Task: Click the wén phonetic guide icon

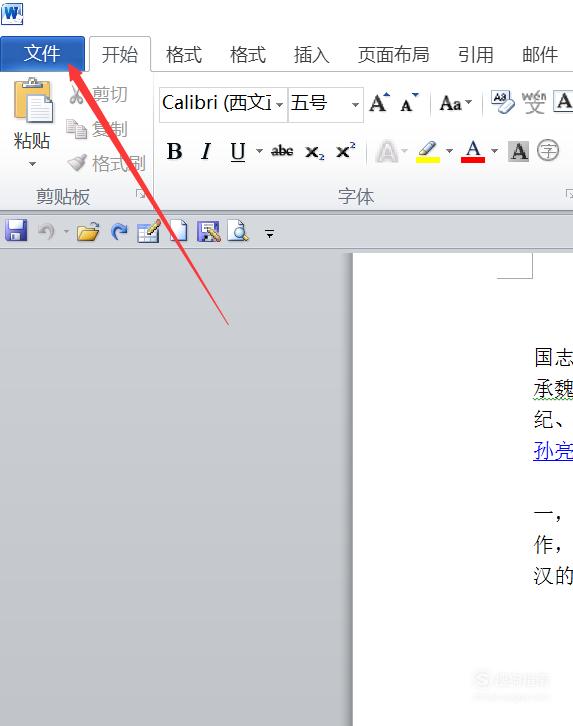Action: 534,102
